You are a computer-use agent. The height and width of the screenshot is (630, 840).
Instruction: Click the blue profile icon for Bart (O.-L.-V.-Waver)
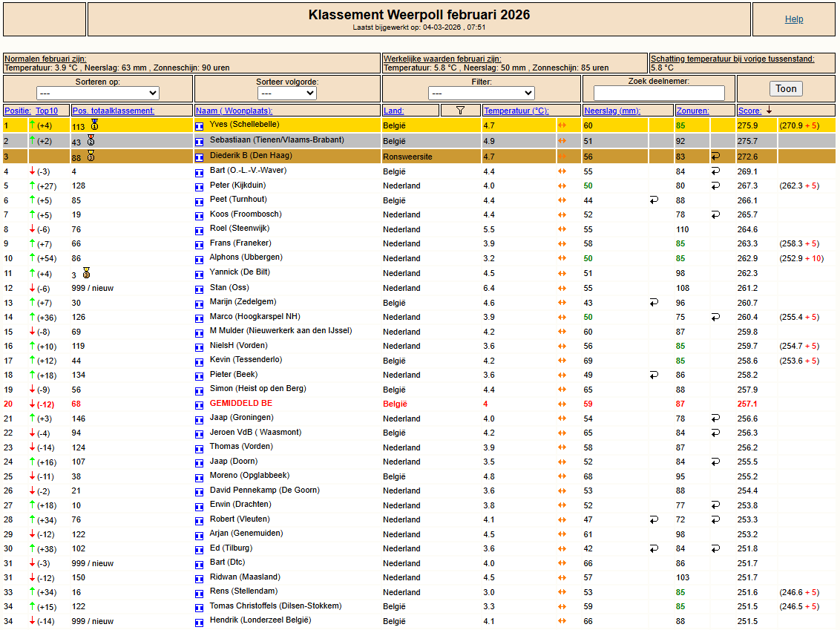click(x=199, y=172)
